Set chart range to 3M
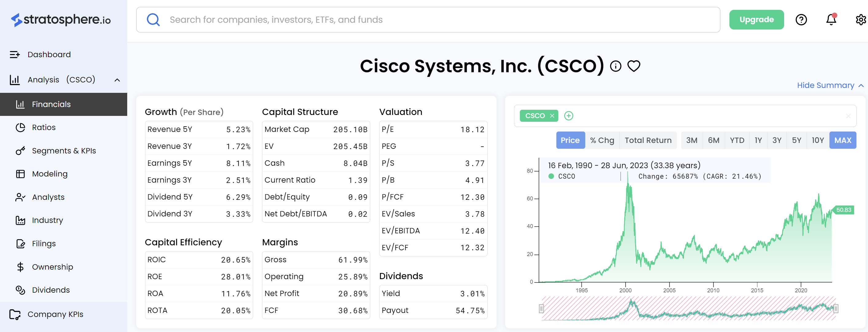The image size is (868, 332). click(x=692, y=140)
